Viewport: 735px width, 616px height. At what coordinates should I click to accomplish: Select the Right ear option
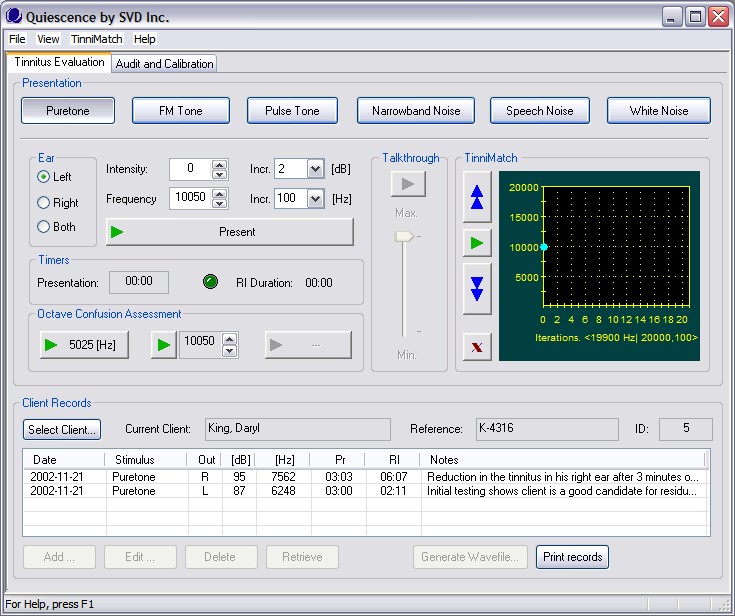click(43, 202)
